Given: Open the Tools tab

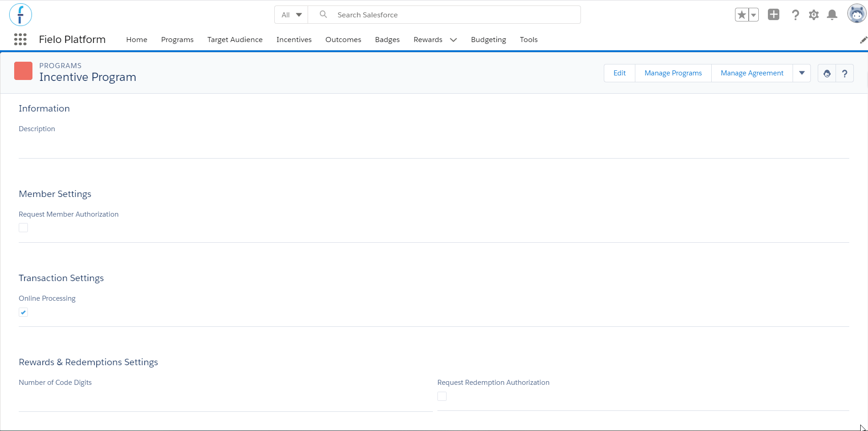Looking at the screenshot, I should click(529, 40).
